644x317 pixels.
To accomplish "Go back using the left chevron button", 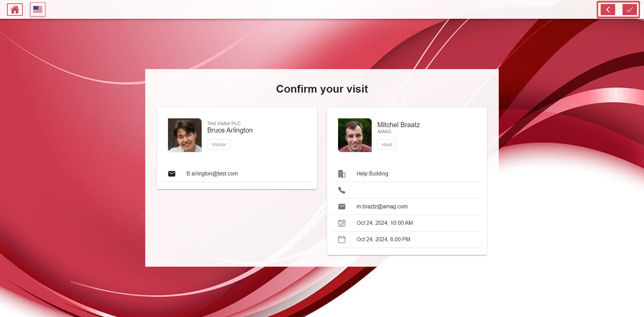I will 608,9.
